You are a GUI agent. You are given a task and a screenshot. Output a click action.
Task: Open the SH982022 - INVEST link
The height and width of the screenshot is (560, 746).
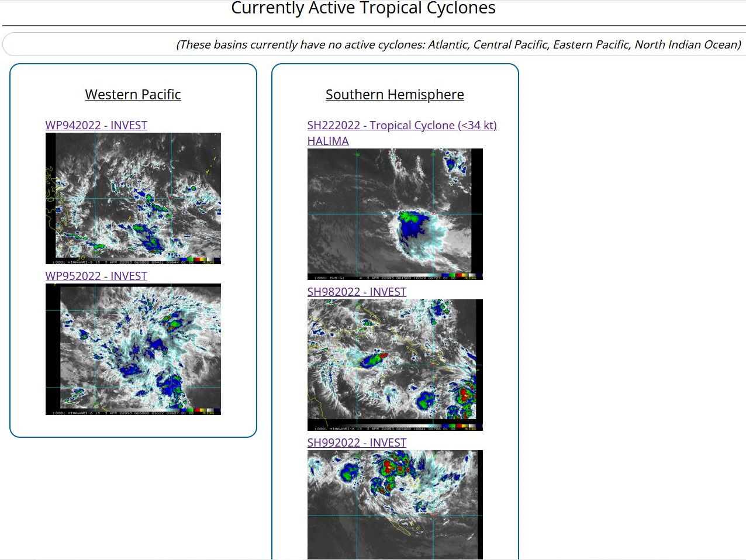(357, 292)
